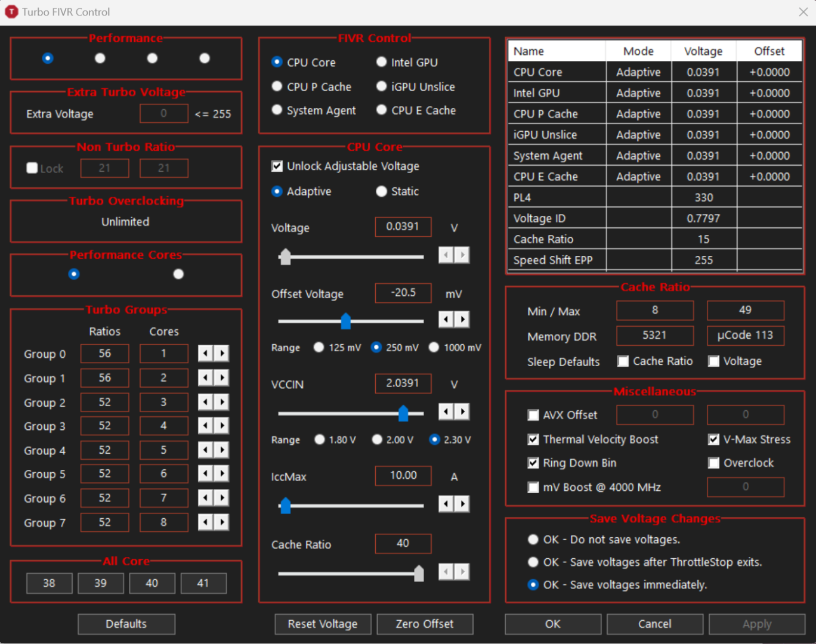Increase Offset Voltage with right arrow
The width and height of the screenshot is (816, 644).
(x=462, y=320)
